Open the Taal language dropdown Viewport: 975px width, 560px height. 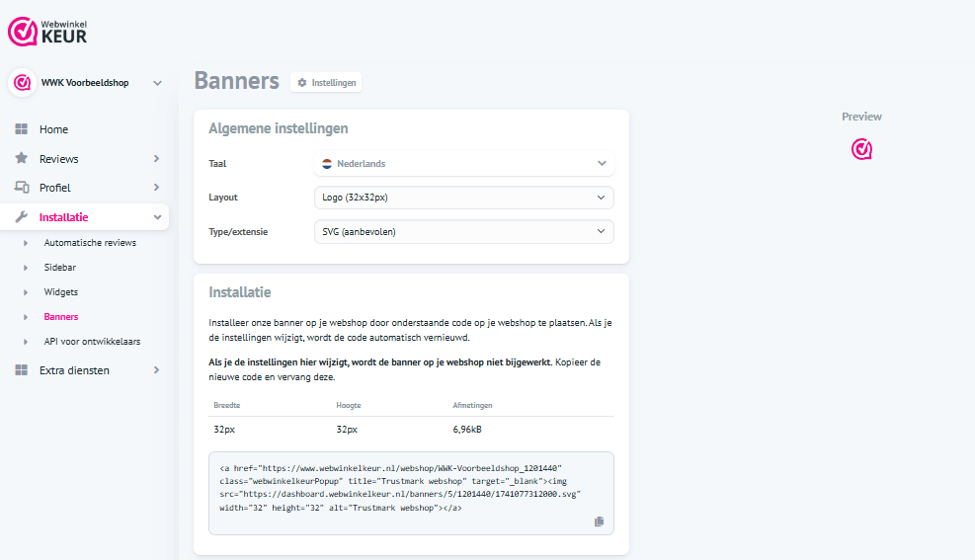point(463,163)
